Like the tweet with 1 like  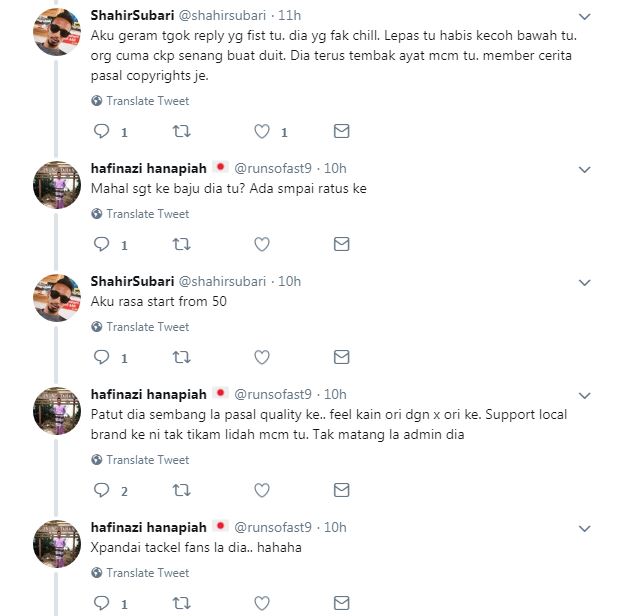coord(262,131)
